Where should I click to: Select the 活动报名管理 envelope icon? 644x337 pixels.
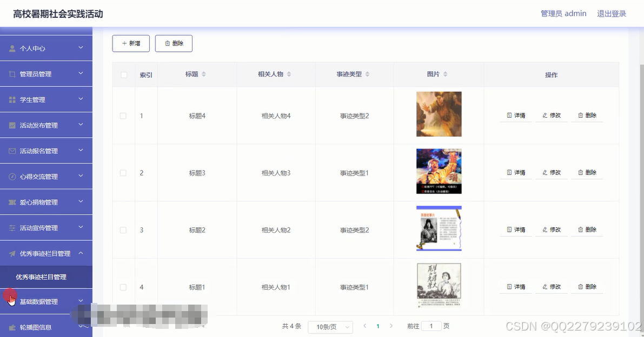click(x=12, y=151)
